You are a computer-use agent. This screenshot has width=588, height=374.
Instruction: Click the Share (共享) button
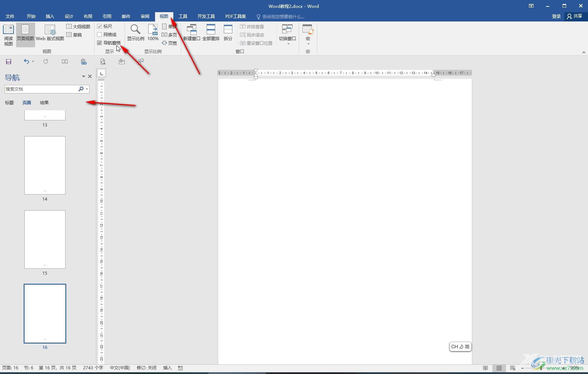click(575, 16)
